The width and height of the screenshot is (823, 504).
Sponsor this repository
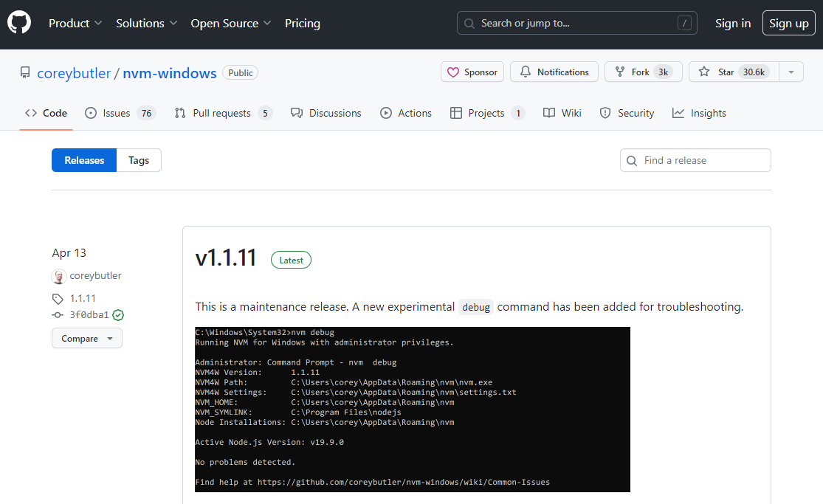(472, 72)
